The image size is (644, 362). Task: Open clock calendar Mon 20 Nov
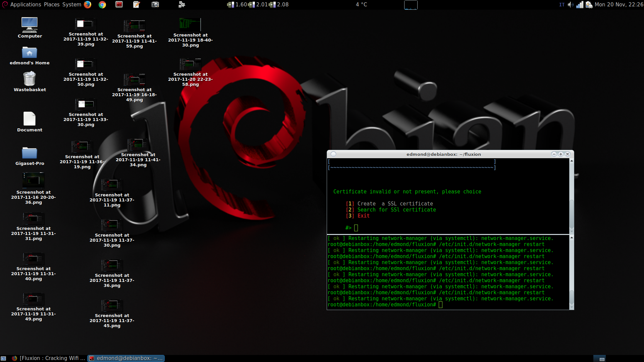(619, 5)
